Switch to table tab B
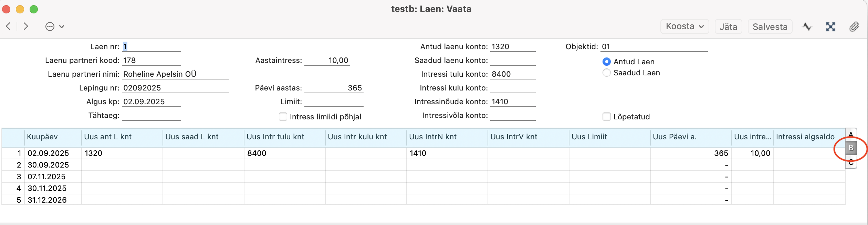 (851, 148)
